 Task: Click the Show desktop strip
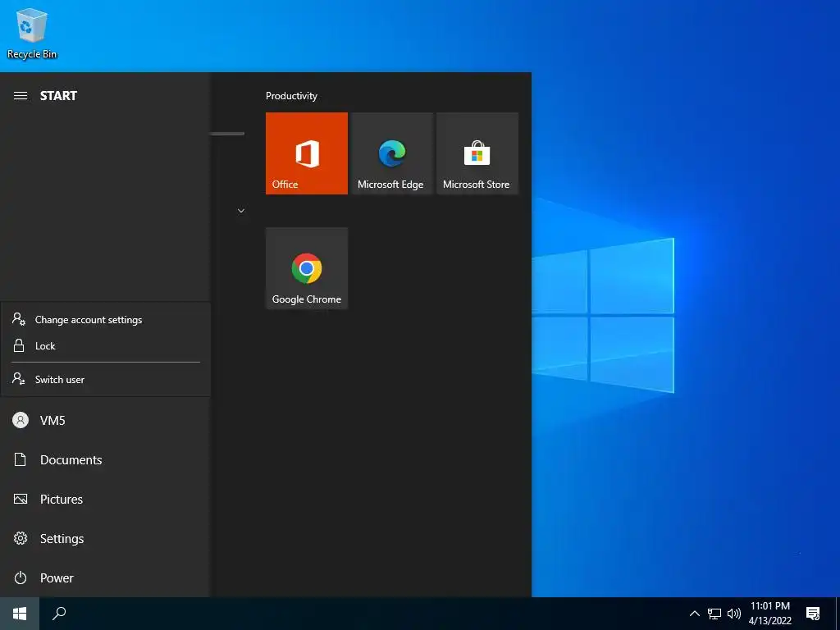tap(838, 614)
